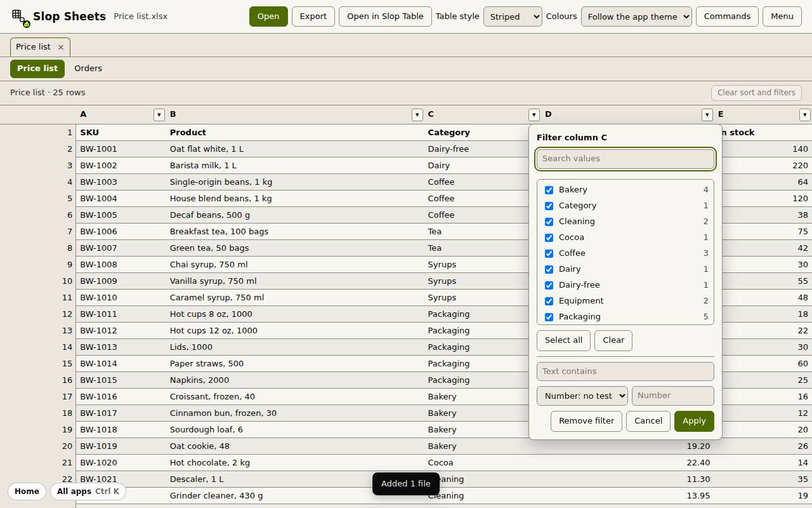Select the SKU cell BW-1010
Screen dimensions: 812x508
click(x=121, y=297)
